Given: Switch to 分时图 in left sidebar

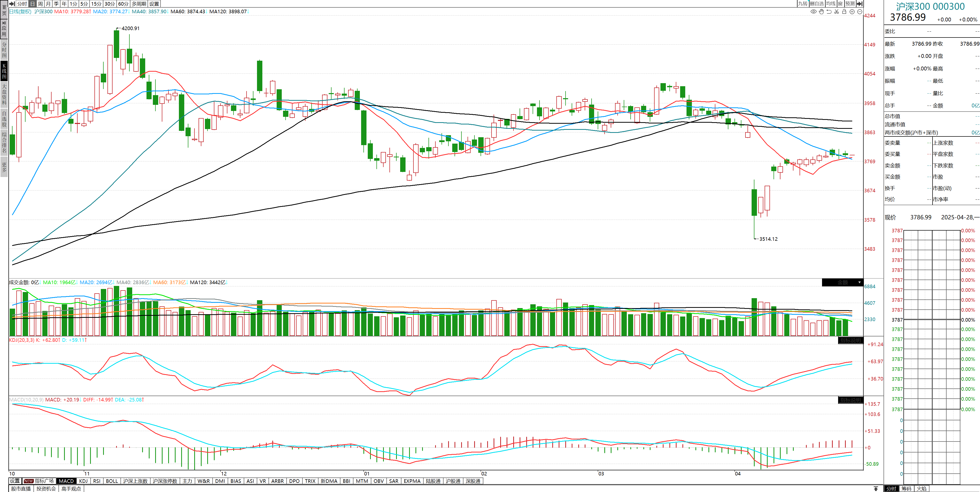Looking at the screenshot, I should point(4,50).
